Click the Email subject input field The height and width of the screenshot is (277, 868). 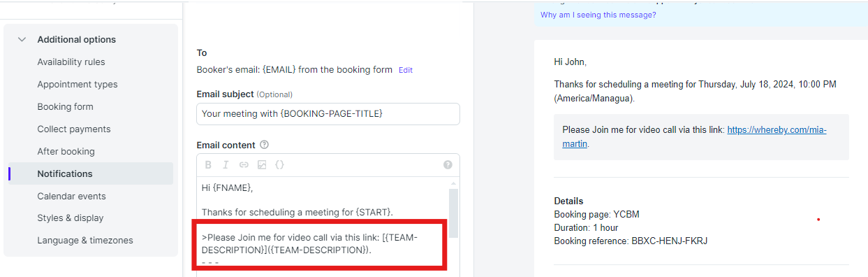click(328, 113)
